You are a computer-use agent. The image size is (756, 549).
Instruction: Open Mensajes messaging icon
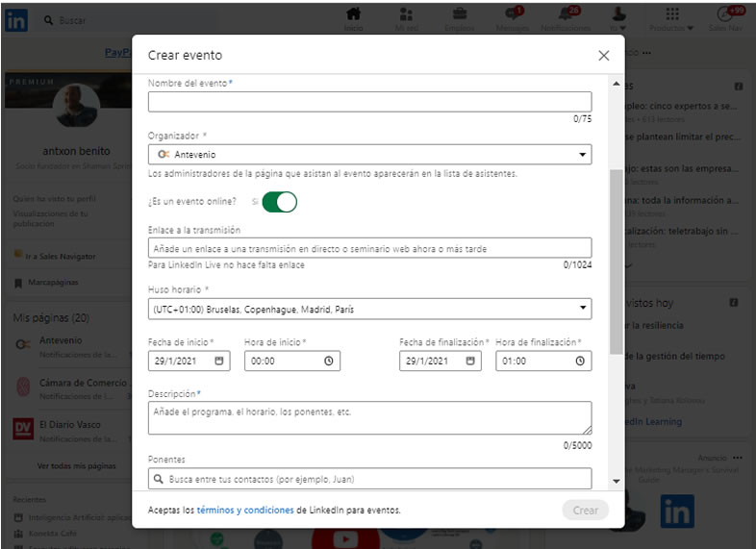512,14
